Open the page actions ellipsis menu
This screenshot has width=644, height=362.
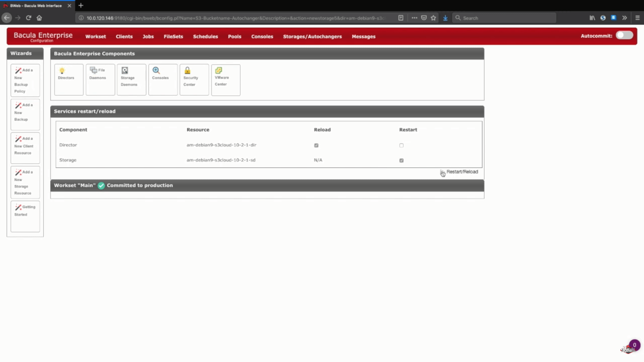pos(415,18)
